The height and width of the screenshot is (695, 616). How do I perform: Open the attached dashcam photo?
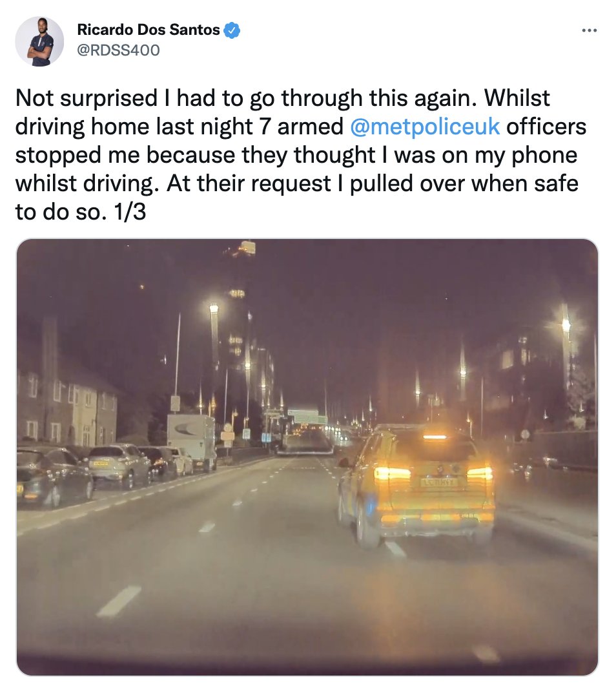(307, 457)
